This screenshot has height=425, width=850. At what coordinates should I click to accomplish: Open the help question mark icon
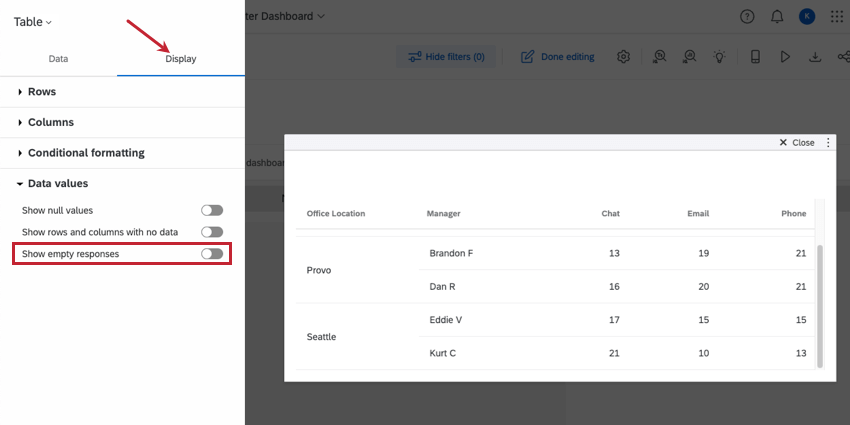click(x=747, y=17)
